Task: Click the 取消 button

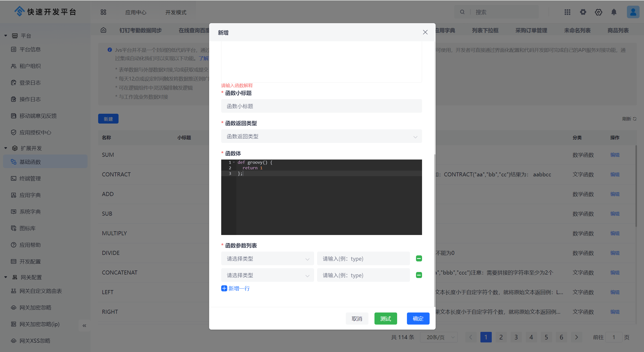Action: pyautogui.click(x=357, y=319)
